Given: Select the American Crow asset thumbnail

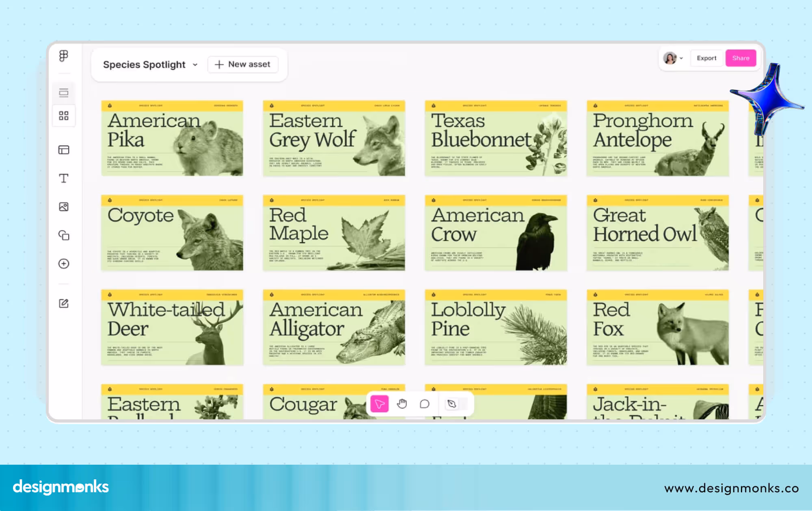Looking at the screenshot, I should click(x=495, y=233).
